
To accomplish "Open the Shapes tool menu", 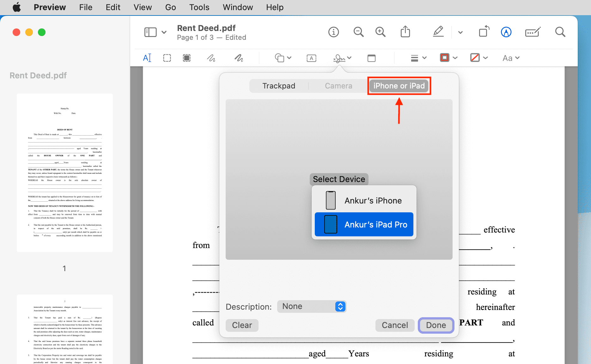I will (283, 58).
